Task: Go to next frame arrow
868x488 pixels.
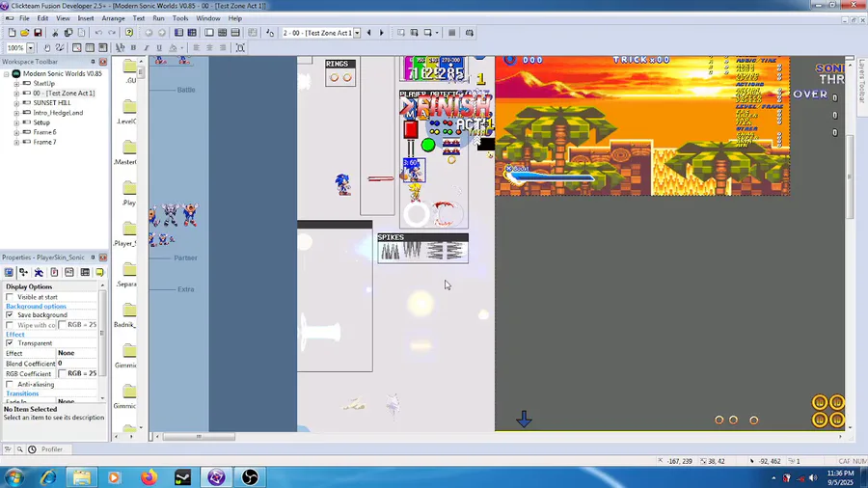Action: coord(381,33)
